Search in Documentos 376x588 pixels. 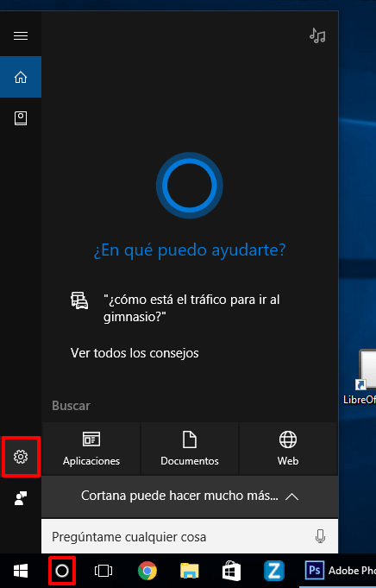click(190, 448)
